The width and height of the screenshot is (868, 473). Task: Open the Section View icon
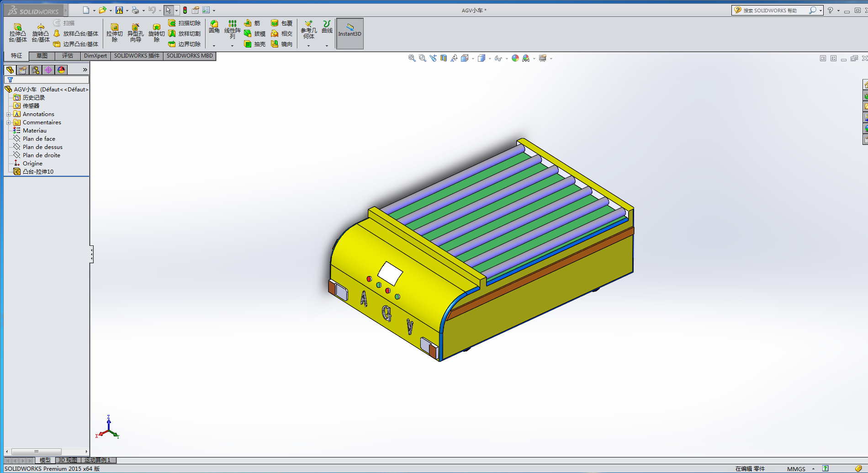(444, 58)
